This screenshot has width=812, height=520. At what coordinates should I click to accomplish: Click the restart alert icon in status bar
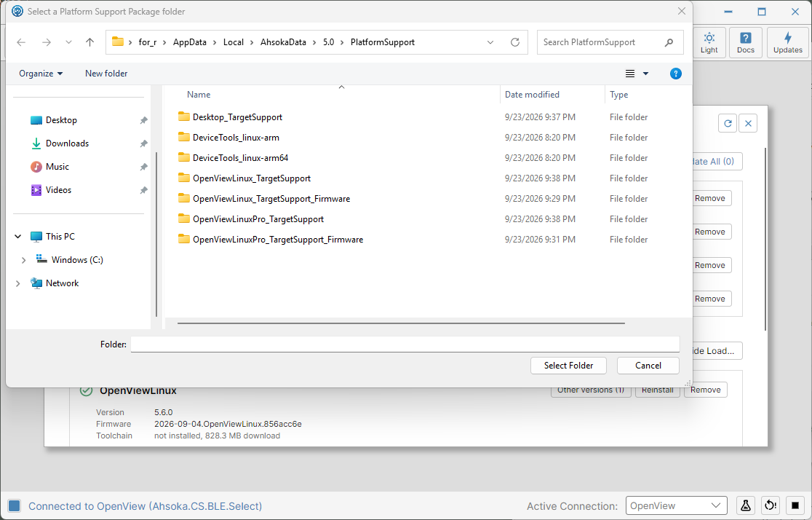click(771, 506)
